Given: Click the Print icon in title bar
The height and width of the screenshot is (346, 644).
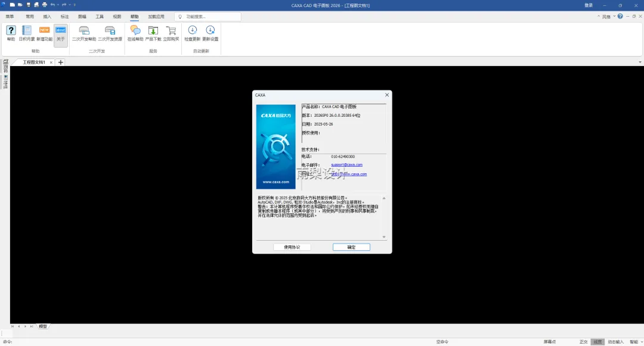Looking at the screenshot, I should [x=44, y=5].
